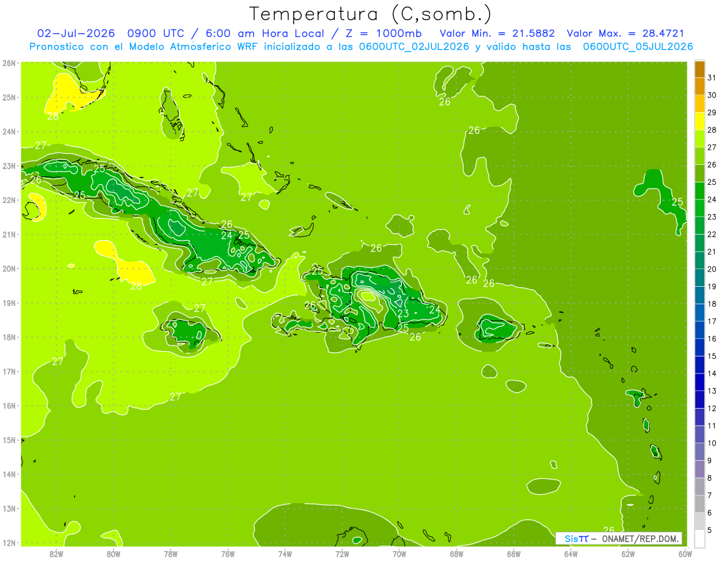Click the "0600UTC_05JUL2026" valid-until text

pyautogui.click(x=638, y=47)
